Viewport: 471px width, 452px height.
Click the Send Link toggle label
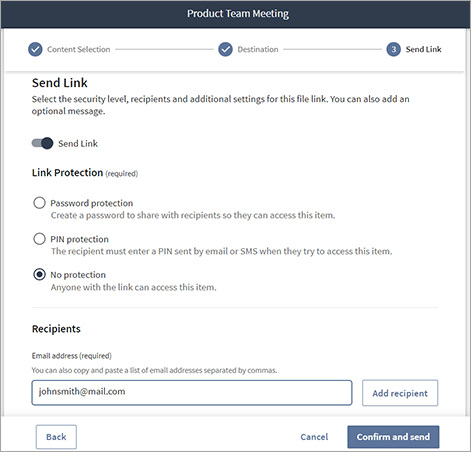point(78,144)
